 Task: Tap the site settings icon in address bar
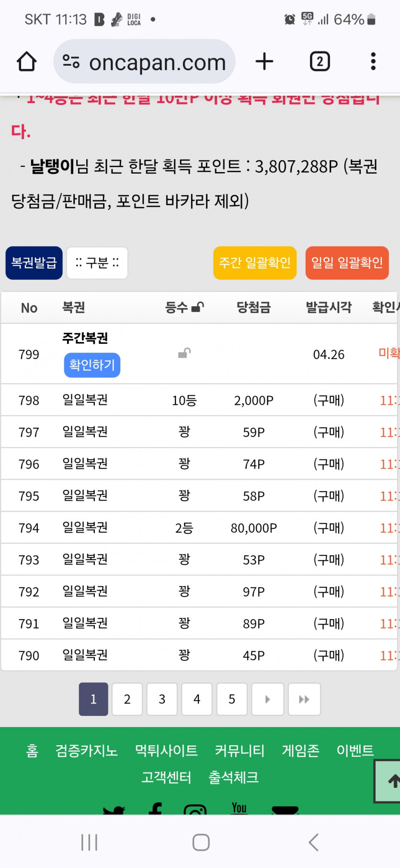71,62
